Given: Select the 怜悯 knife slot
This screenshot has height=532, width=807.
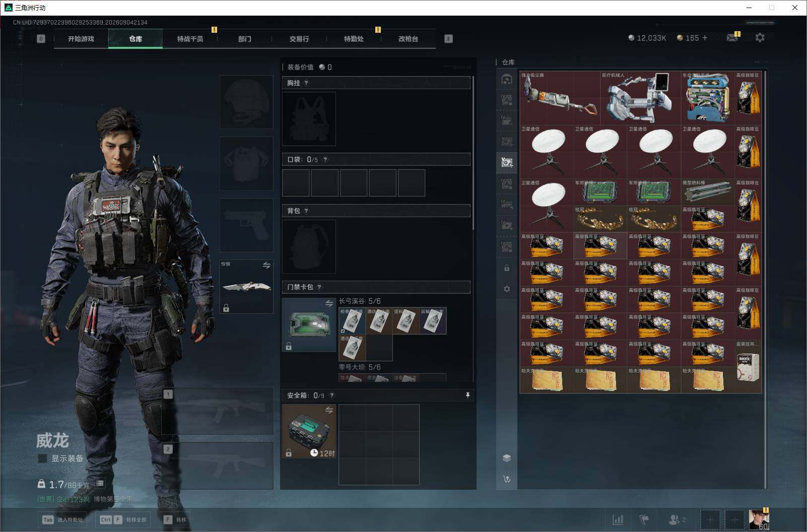Looking at the screenshot, I should pyautogui.click(x=246, y=286).
